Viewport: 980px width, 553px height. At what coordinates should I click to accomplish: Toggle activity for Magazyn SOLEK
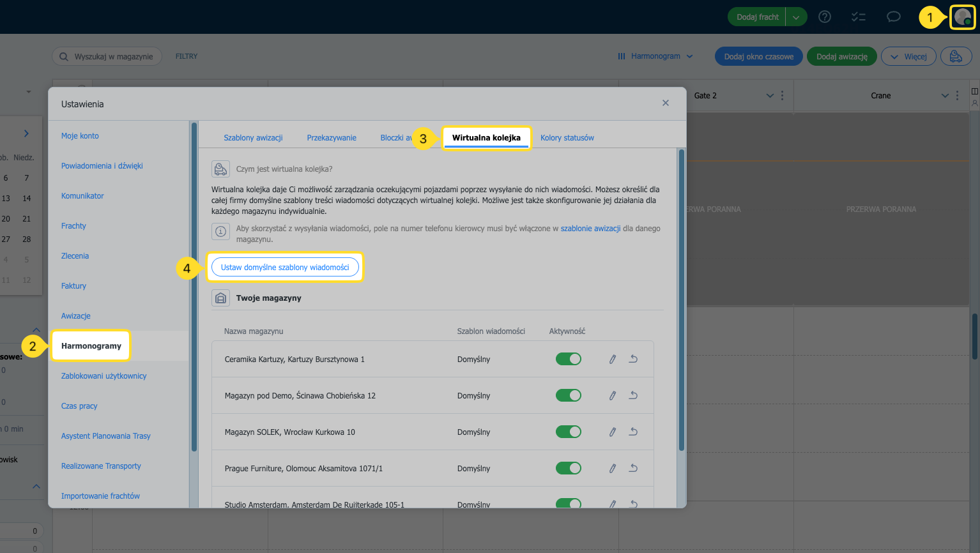click(569, 432)
